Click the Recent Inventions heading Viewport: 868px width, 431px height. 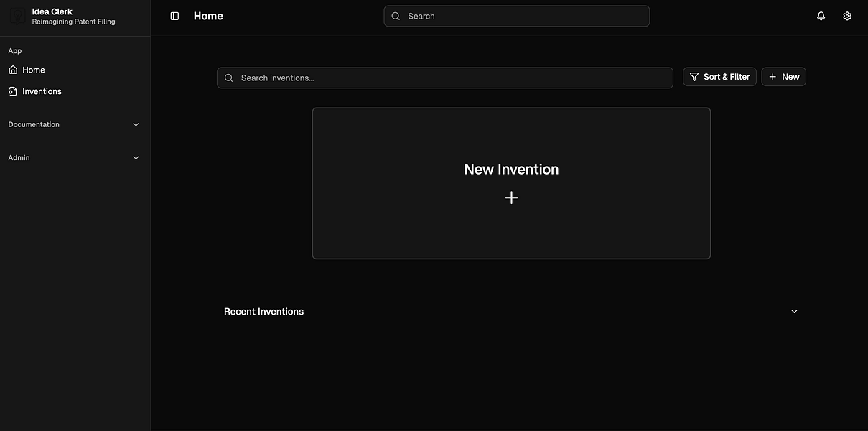coord(263,311)
